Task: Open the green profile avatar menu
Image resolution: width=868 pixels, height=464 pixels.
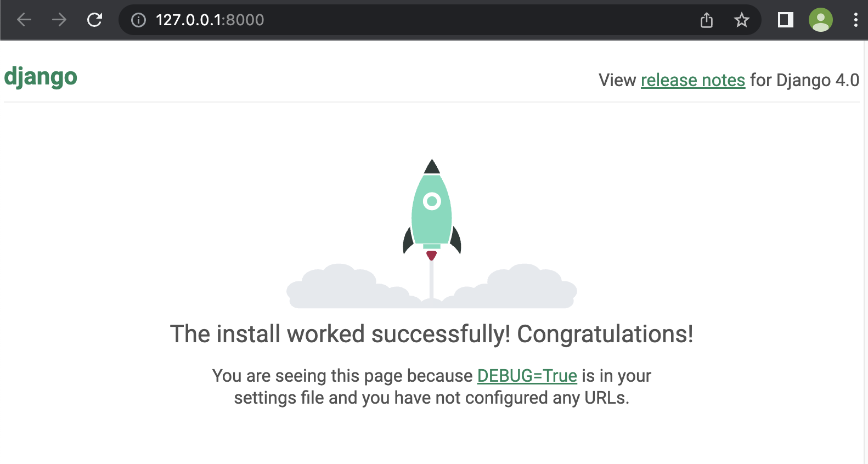Action: [821, 20]
